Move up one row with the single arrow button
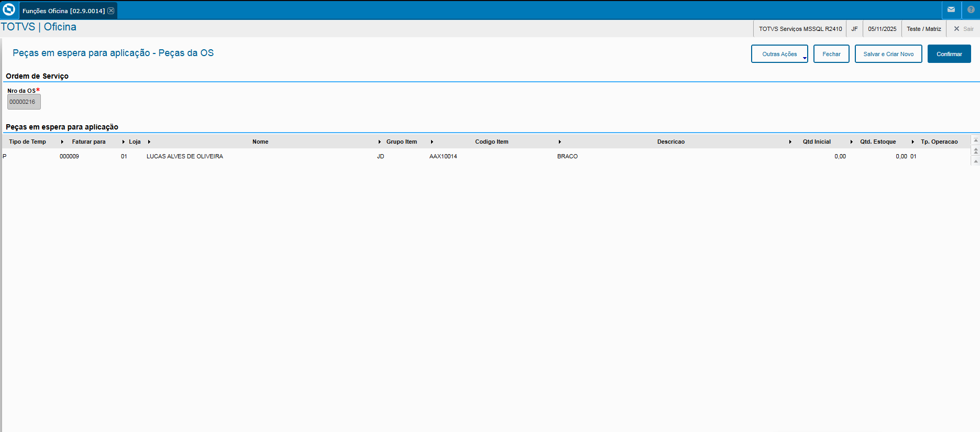The image size is (980, 432). 975,161
